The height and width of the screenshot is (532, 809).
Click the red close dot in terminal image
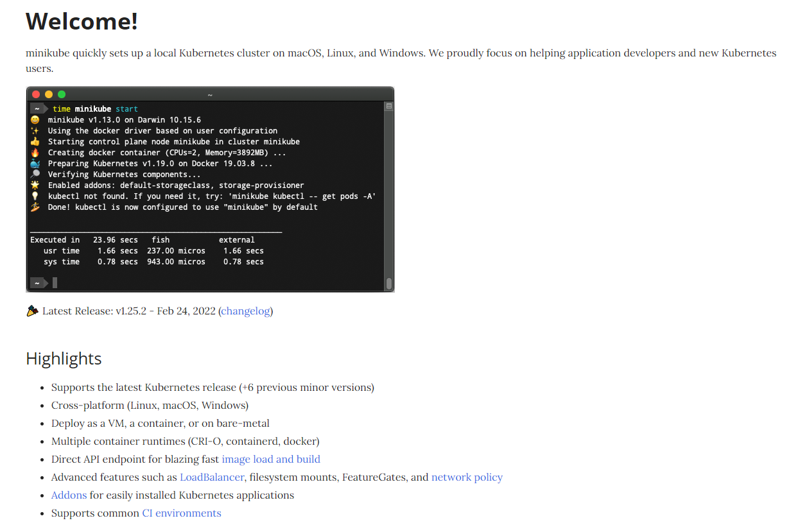[x=36, y=94]
